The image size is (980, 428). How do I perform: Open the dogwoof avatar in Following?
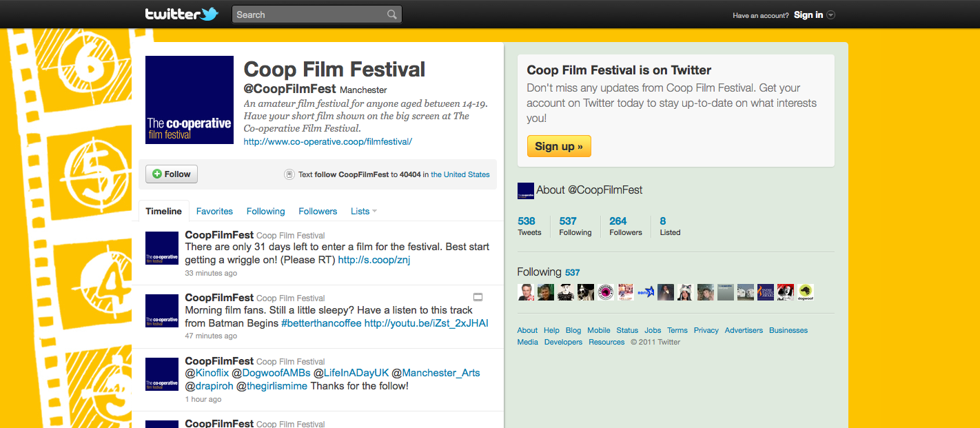tap(806, 292)
